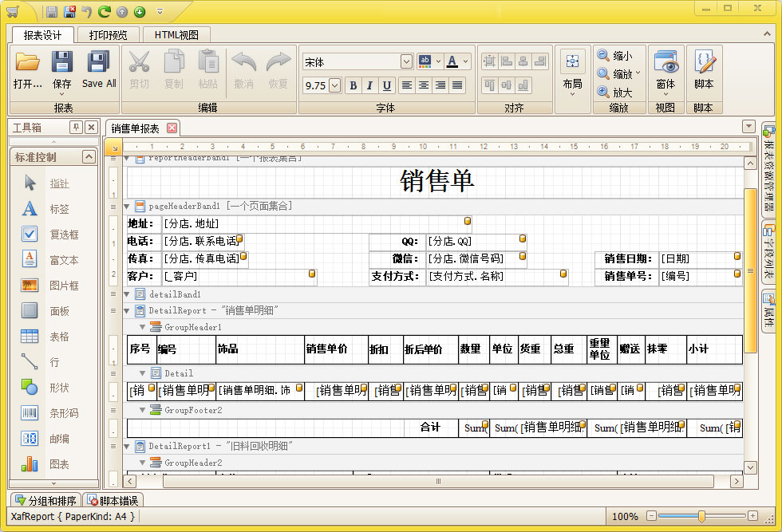Click the zoom minus button in status bar
This screenshot has height=532, width=782.
click(651, 516)
